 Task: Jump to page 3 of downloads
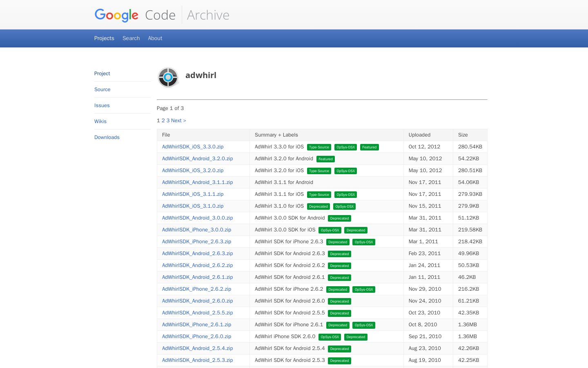(x=168, y=121)
